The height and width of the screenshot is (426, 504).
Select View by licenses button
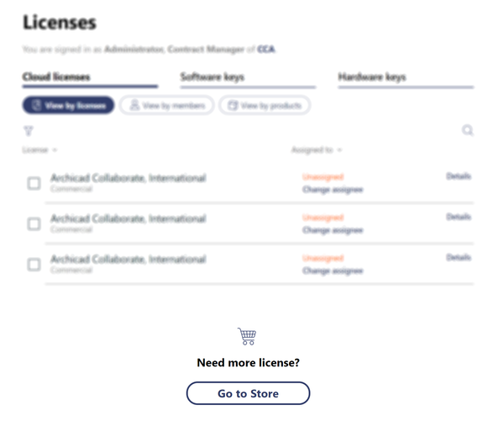tap(68, 106)
